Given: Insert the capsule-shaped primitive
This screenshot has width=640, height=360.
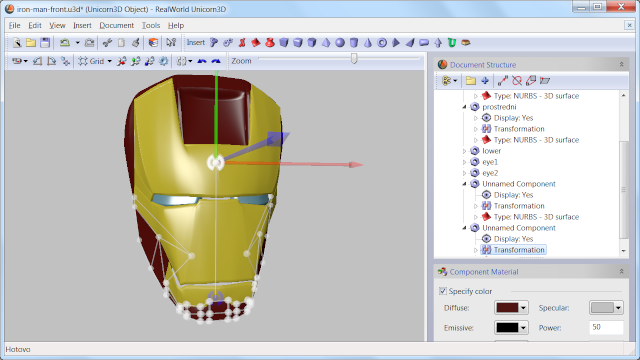Looking at the screenshot, I should coord(424,42).
